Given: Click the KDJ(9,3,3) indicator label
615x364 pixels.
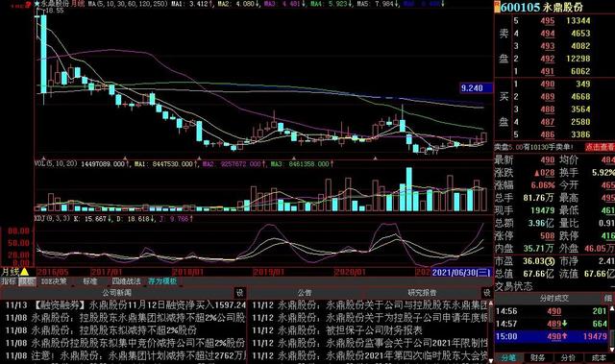Looking at the screenshot, I should pos(53,218).
